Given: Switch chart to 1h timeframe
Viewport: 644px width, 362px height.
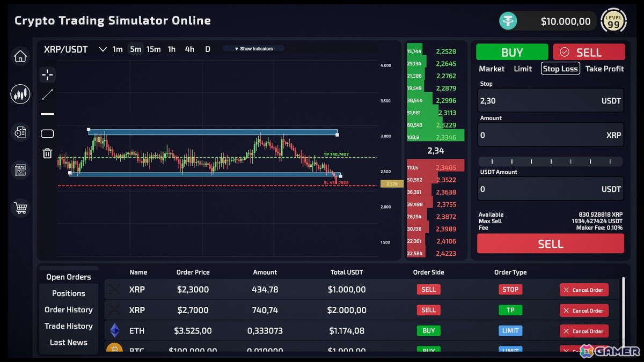Looking at the screenshot, I should point(172,49).
